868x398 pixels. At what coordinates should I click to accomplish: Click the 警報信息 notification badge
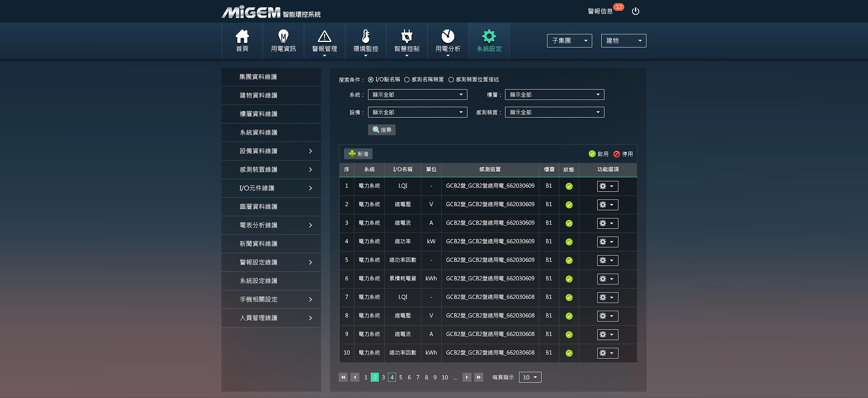618,7
